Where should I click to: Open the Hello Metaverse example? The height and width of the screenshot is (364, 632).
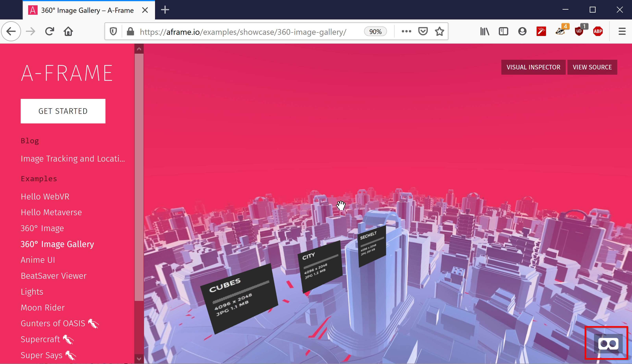click(51, 212)
